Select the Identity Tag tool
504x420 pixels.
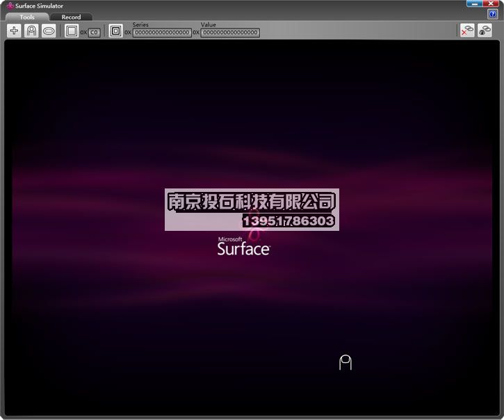(x=115, y=31)
